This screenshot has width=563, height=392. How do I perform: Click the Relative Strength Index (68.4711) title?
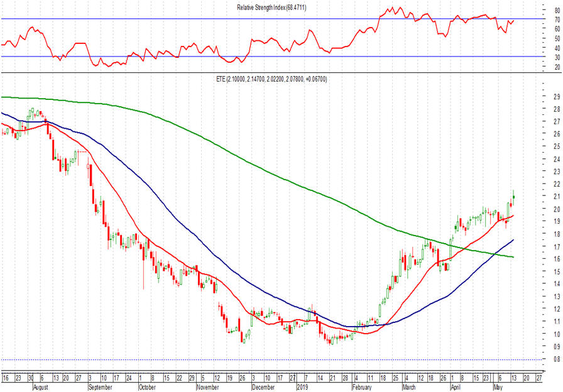coord(271,8)
